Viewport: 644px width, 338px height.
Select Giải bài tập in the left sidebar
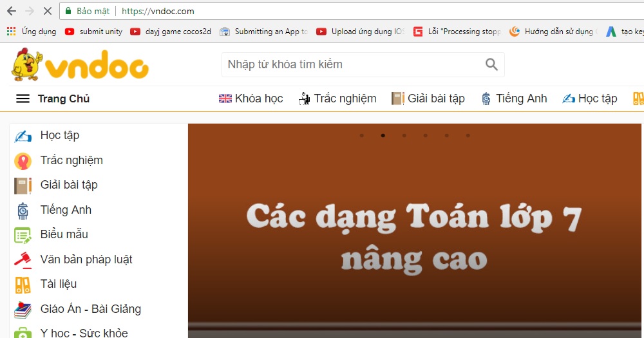pos(69,185)
